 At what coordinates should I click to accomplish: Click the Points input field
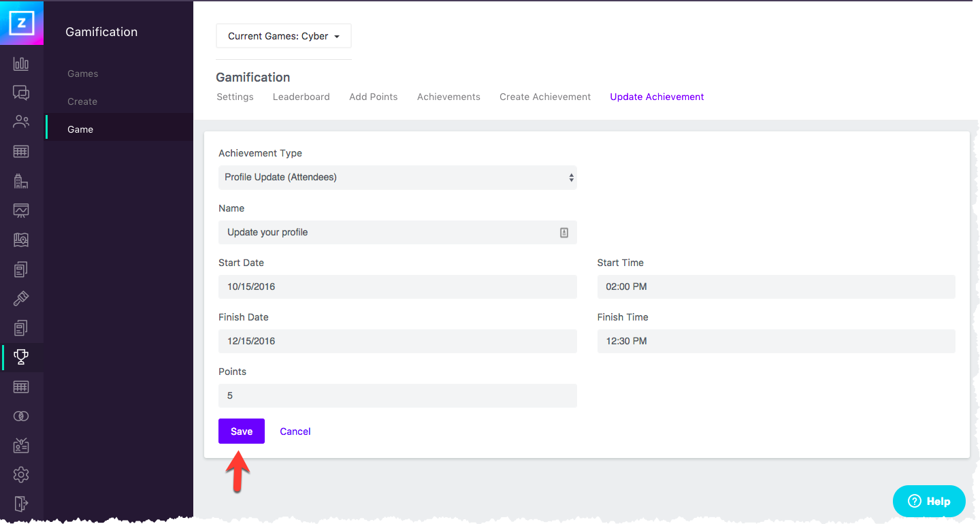click(397, 395)
